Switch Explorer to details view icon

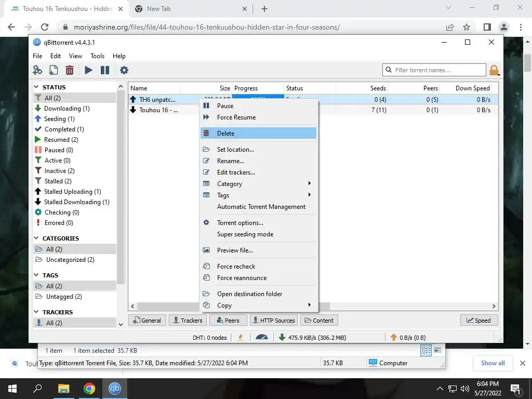pyautogui.click(x=426, y=350)
